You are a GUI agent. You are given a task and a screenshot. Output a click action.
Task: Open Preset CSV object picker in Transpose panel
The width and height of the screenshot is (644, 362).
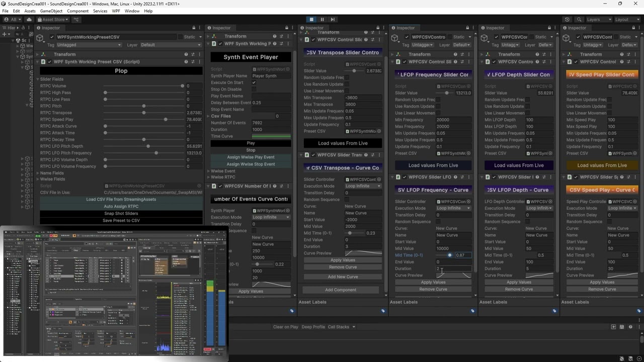pos(379,131)
